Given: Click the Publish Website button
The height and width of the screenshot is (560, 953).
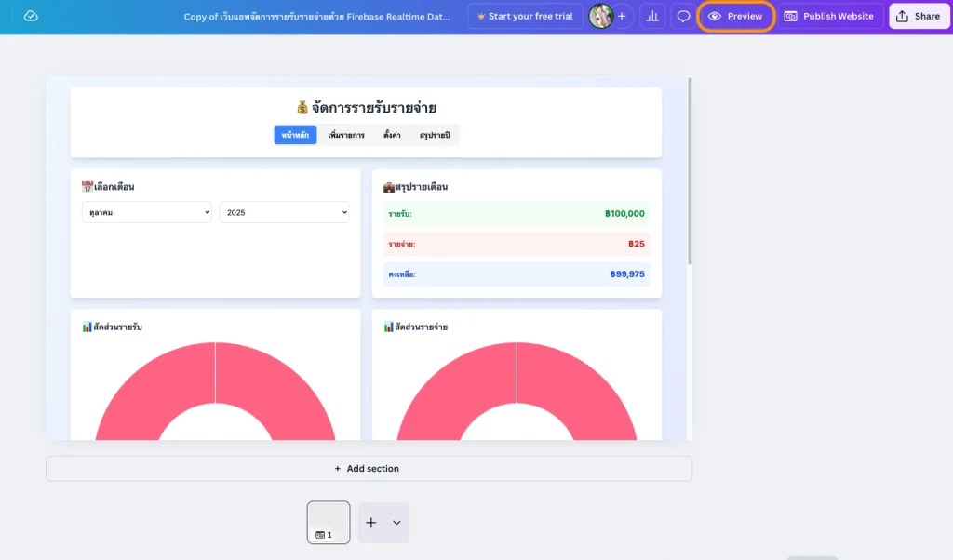Looking at the screenshot, I should (x=829, y=17).
